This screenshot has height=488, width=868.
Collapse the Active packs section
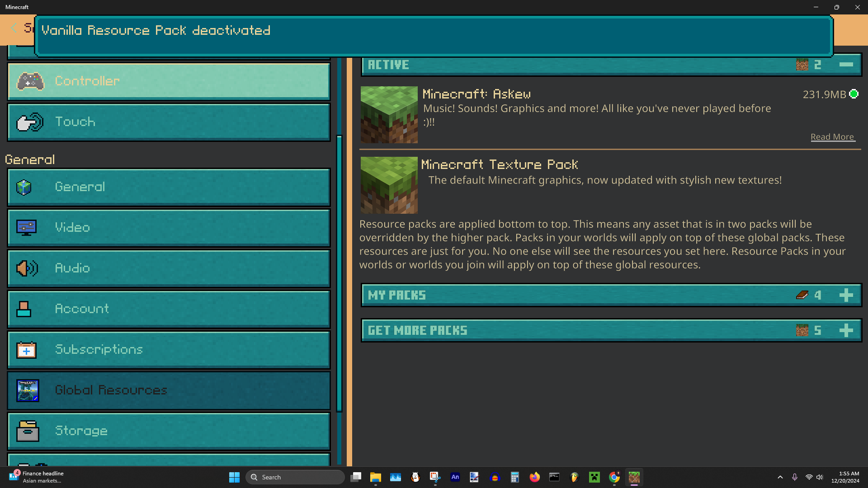(846, 65)
